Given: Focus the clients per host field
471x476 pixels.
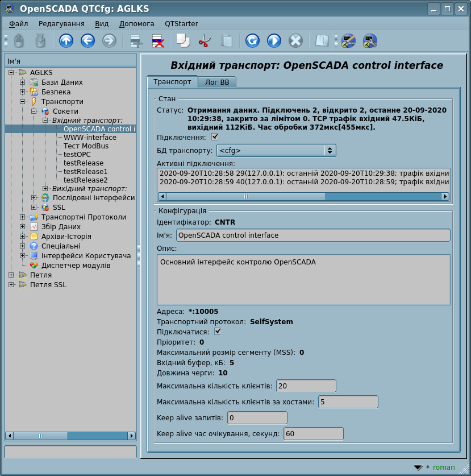Looking at the screenshot, I should (348, 402).
